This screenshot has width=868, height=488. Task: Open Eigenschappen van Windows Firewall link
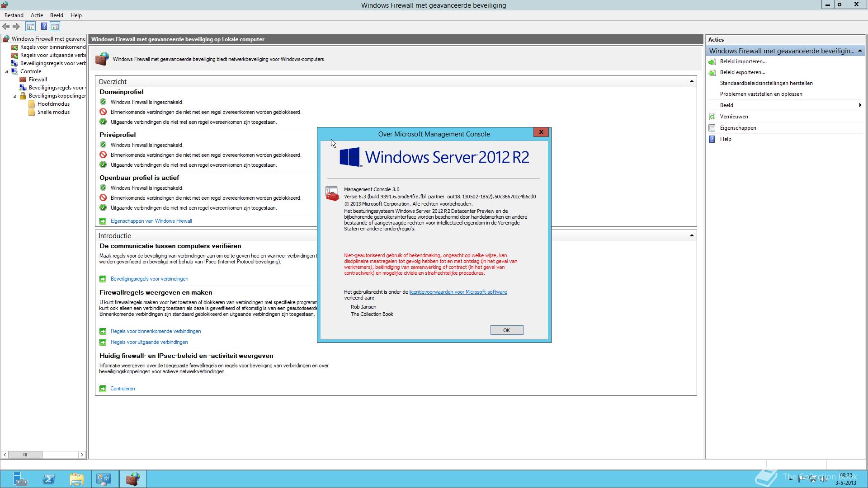(x=151, y=221)
